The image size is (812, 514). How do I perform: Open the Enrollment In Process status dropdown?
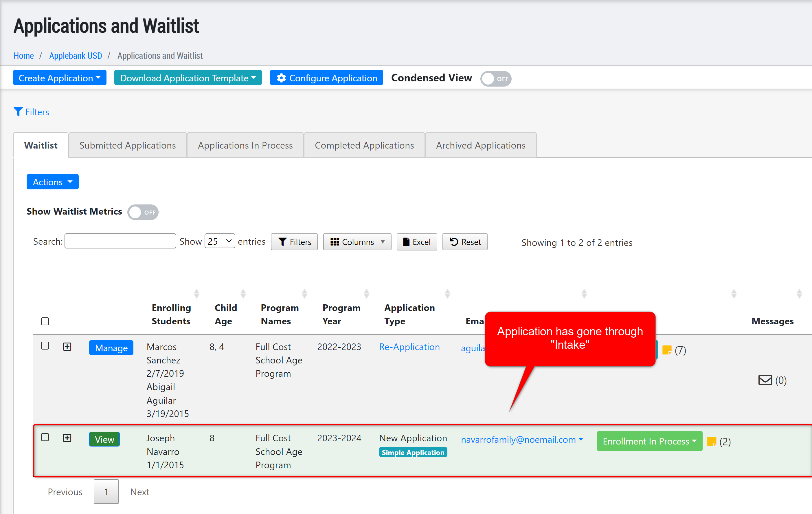point(649,441)
